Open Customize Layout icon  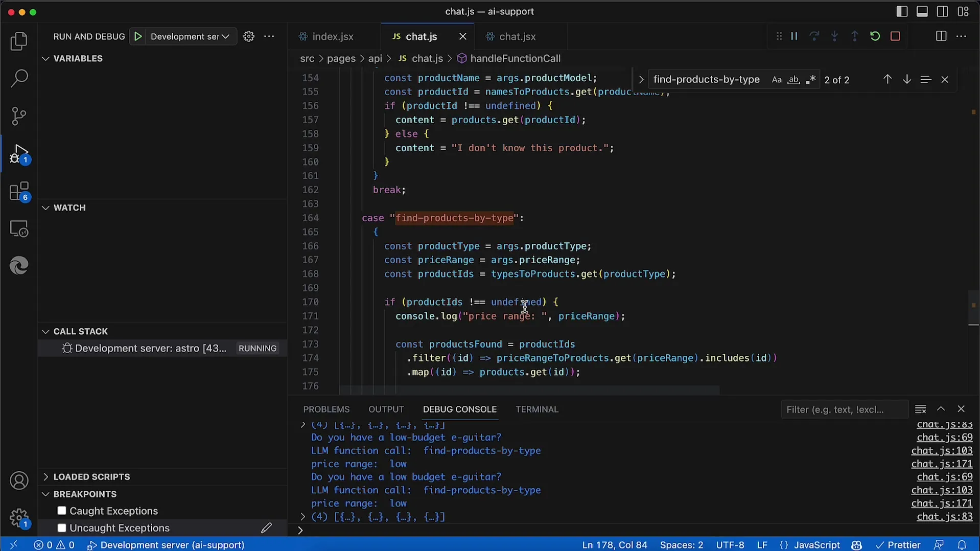[x=963, y=12]
